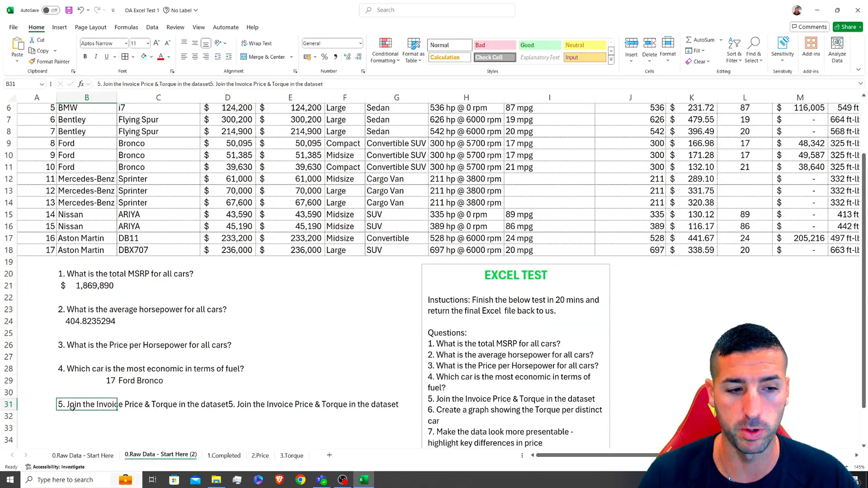The width and height of the screenshot is (868, 488).
Task: Click the Orientation text angle icon
Action: point(218,43)
